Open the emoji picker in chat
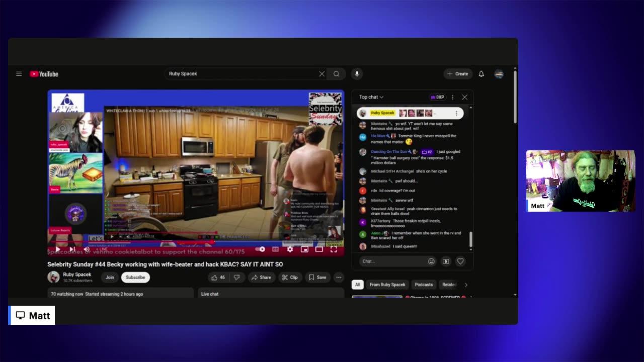644x362 pixels. tap(431, 261)
